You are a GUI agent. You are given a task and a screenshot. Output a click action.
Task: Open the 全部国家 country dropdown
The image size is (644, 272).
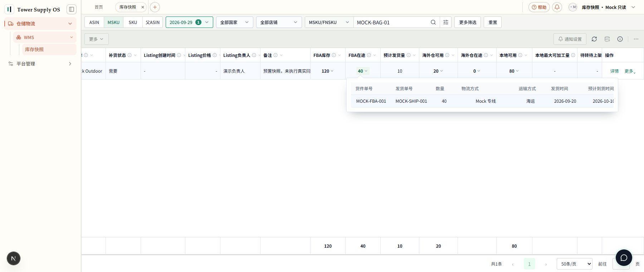point(234,22)
